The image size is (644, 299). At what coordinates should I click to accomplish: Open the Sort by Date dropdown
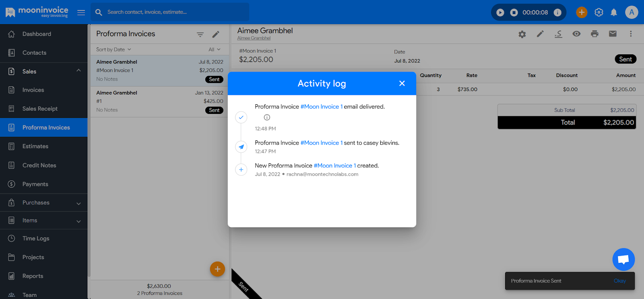(x=114, y=49)
